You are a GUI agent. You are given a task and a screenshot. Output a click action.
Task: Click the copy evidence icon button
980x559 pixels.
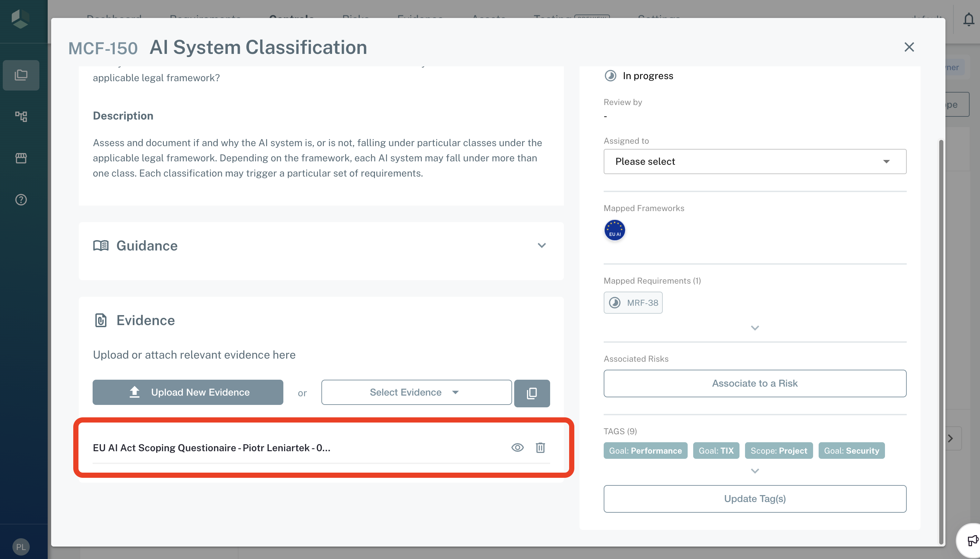(x=532, y=393)
